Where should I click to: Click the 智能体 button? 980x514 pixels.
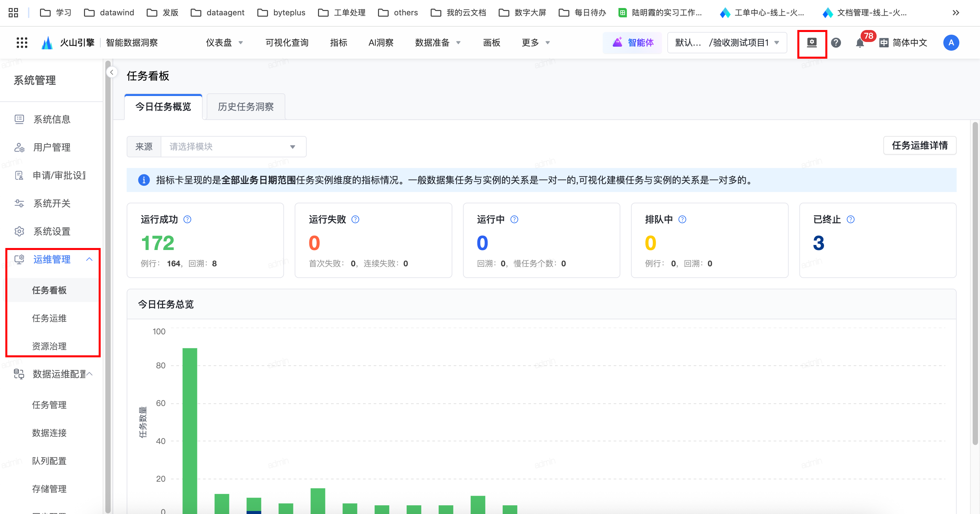point(633,43)
